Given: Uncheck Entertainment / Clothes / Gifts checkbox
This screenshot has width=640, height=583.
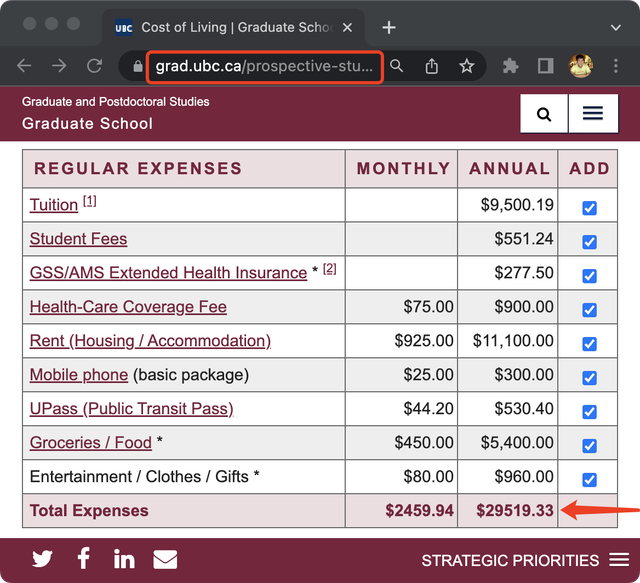Looking at the screenshot, I should pyautogui.click(x=589, y=479).
